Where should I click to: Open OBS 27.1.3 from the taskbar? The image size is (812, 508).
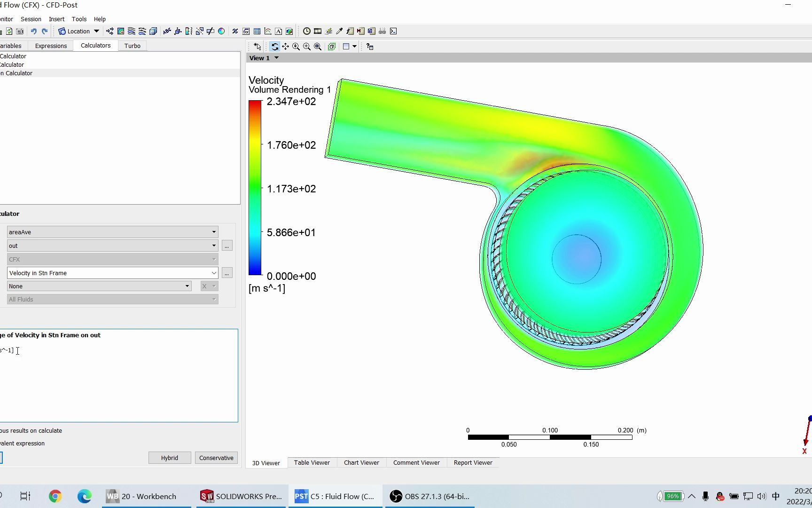429,496
